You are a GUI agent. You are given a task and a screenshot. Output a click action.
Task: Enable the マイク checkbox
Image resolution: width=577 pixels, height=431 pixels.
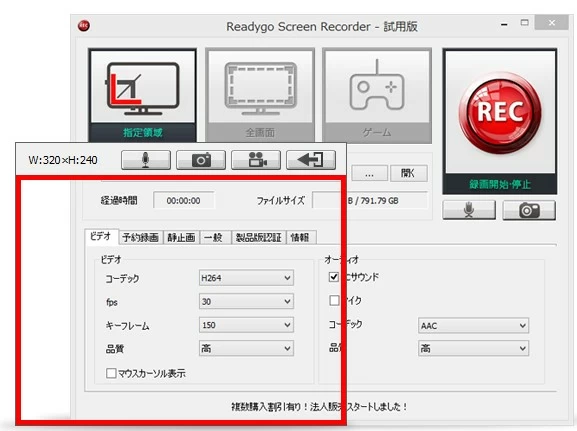pos(334,300)
